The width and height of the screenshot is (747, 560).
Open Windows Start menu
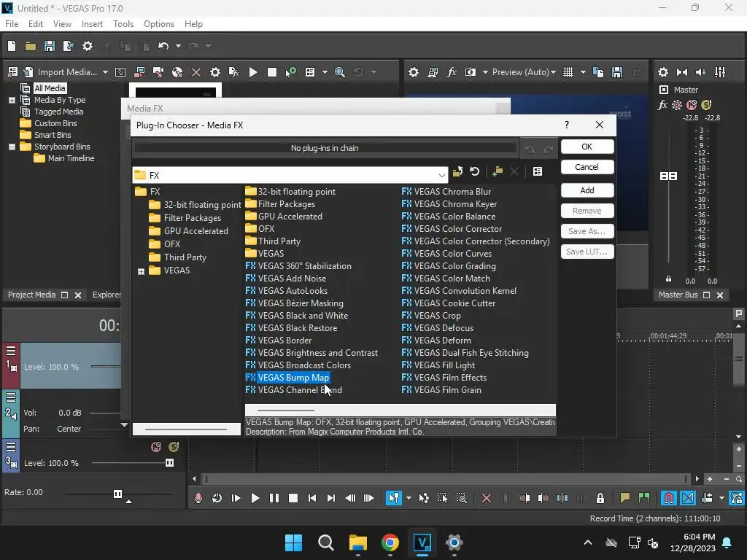293,542
